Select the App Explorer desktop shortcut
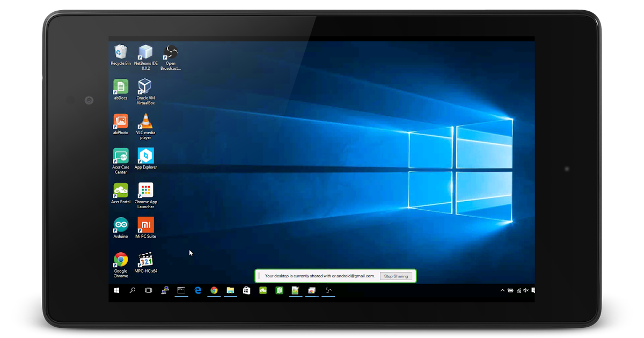 (145, 159)
